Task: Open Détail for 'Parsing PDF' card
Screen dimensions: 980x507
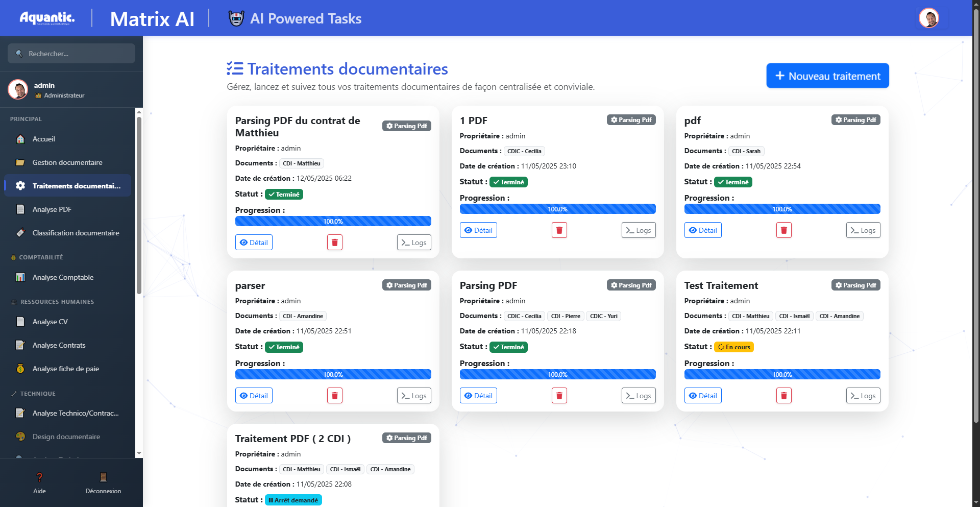Action: coord(478,396)
